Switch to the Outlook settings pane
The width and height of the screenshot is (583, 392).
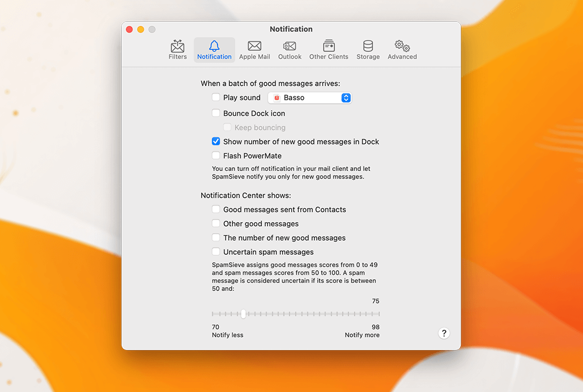click(x=290, y=50)
